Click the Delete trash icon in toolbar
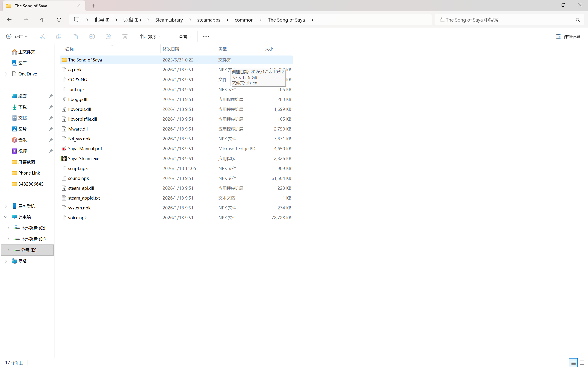This screenshot has width=588, height=367. point(125,36)
